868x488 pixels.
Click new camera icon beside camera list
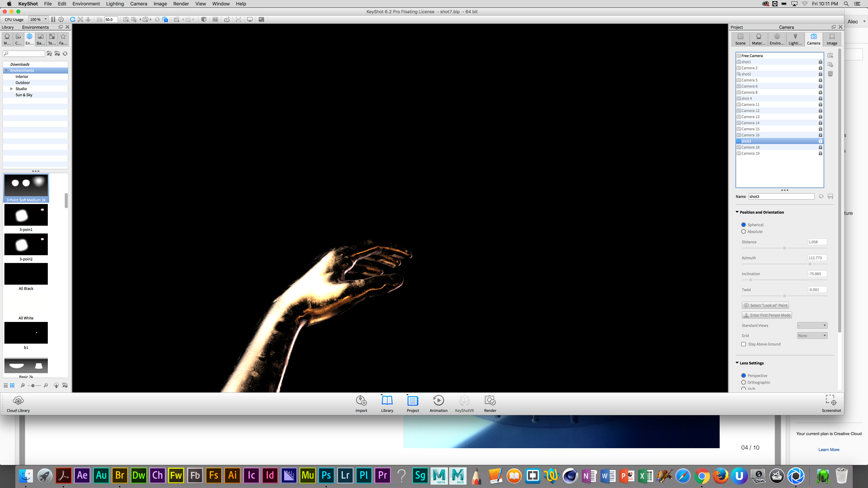pyautogui.click(x=830, y=56)
